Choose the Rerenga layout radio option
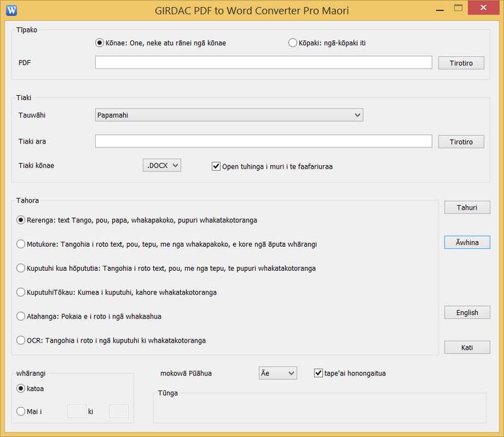This screenshot has height=437, width=504. point(21,220)
